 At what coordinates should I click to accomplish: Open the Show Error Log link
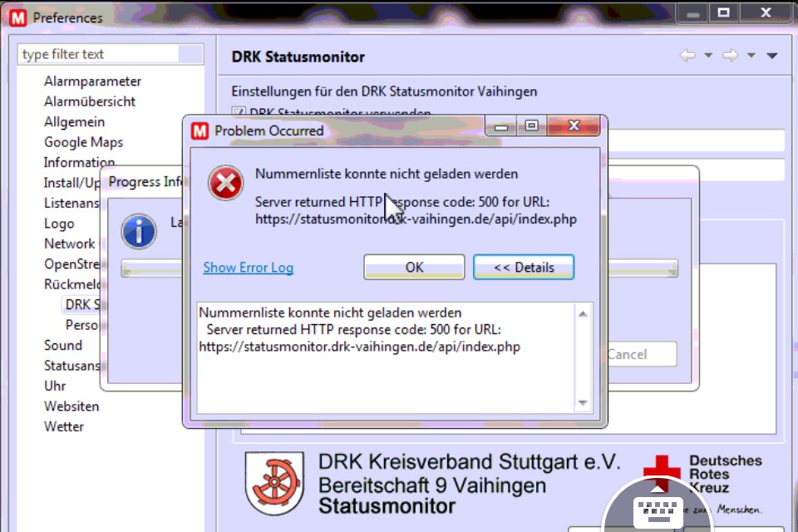tap(248, 267)
